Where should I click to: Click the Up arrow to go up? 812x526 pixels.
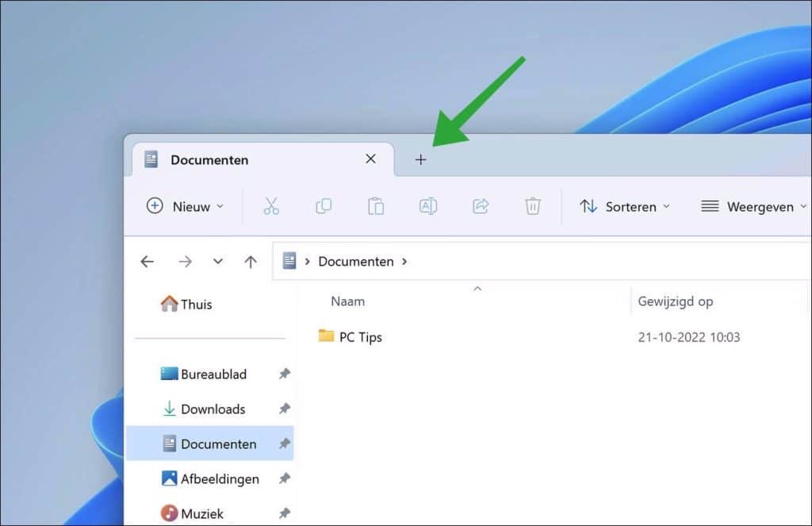[251, 261]
